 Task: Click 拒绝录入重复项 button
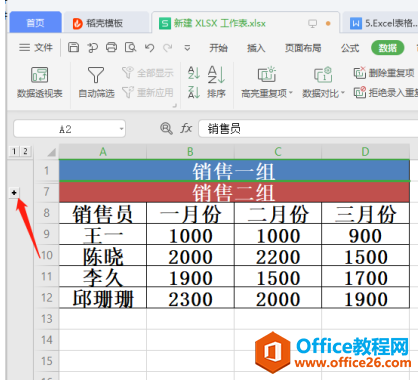[386, 92]
